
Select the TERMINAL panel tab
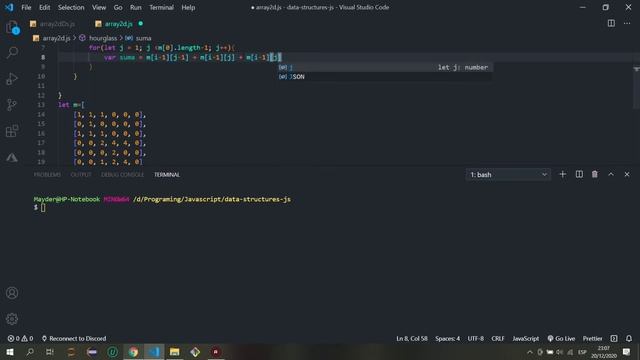tap(167, 174)
